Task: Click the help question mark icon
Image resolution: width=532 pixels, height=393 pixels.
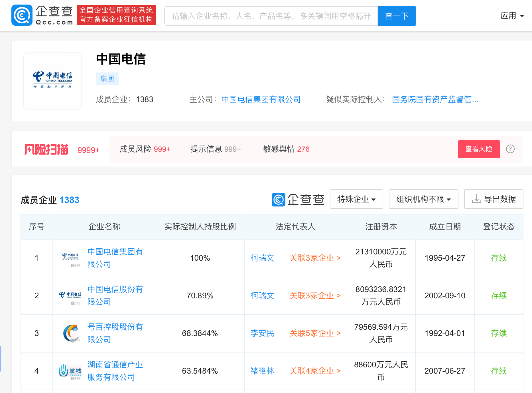Action: click(x=510, y=149)
